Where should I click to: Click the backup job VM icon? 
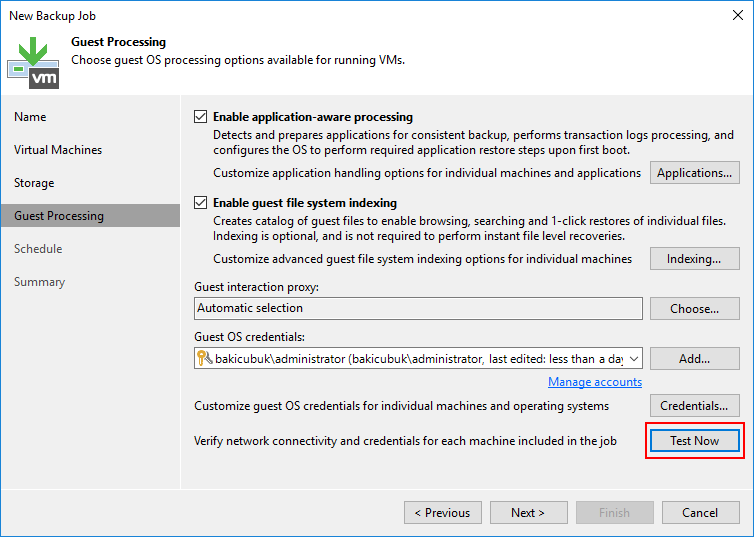(x=33, y=62)
